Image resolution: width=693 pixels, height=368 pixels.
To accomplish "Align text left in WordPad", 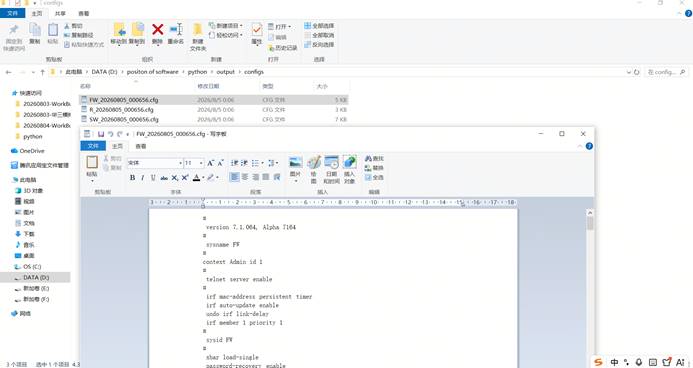I will pos(234,177).
